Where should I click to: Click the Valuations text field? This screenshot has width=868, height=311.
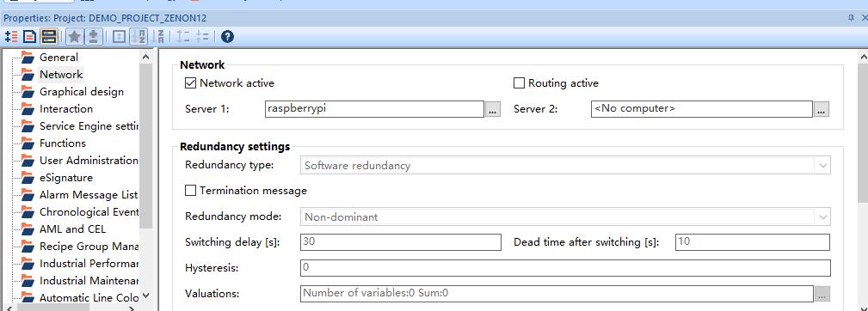[557, 293]
